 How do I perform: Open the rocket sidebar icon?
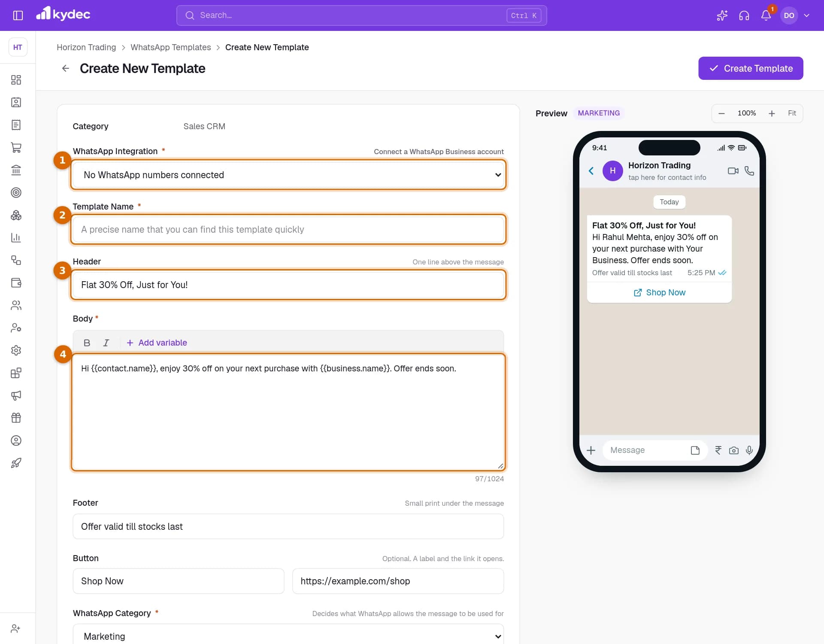click(x=16, y=463)
